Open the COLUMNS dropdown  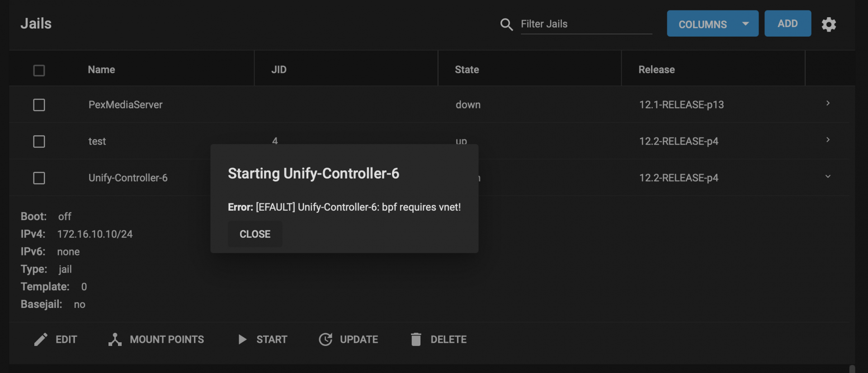712,24
